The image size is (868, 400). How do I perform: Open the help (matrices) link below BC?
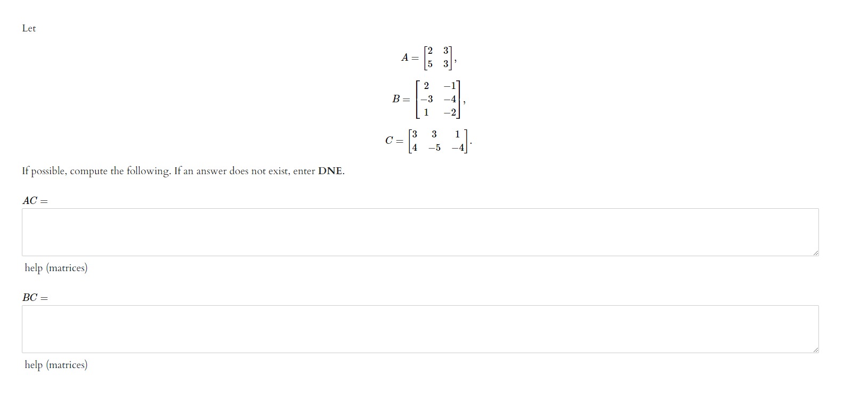[x=55, y=365]
